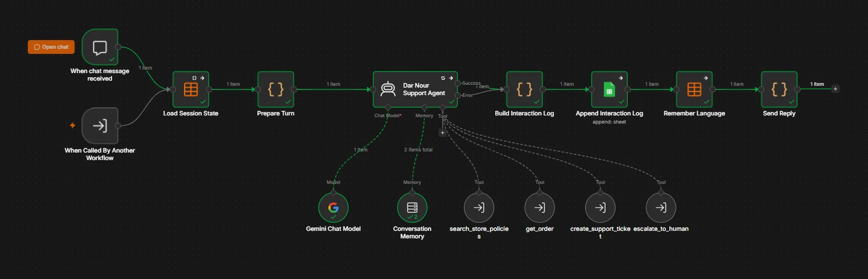
Task: Select the create_support_ticket tool node
Action: click(600, 208)
